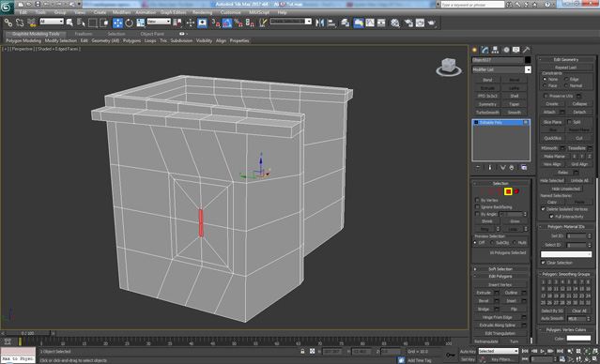
Task: Open the material ID name dropdown
Action: [x=566, y=254]
